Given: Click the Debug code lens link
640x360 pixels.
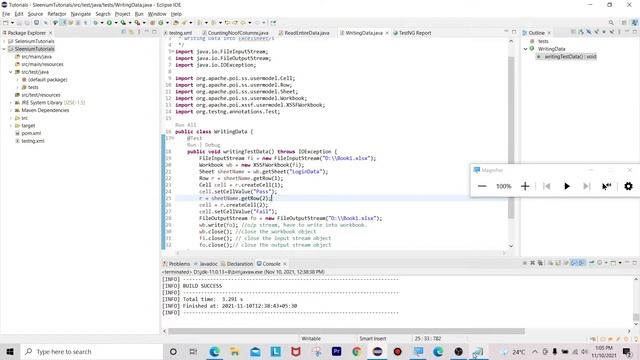Looking at the screenshot, I should click(x=212, y=145).
